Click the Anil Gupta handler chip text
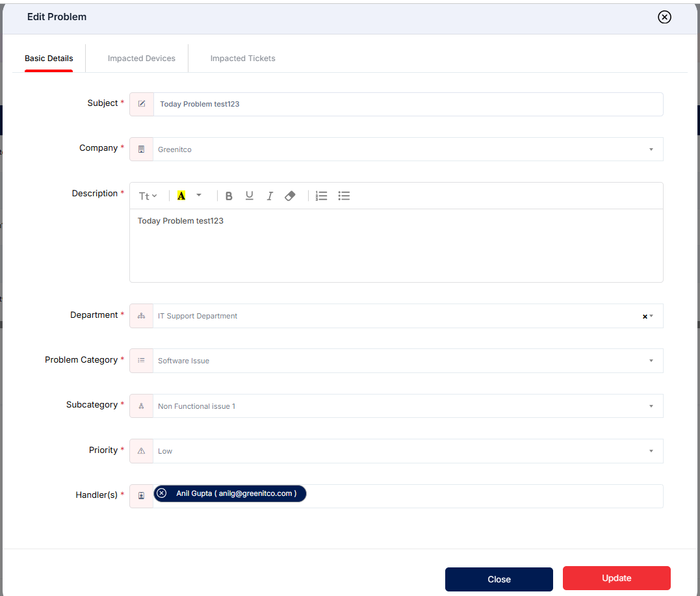Screen dimensions: 700x596 pyautogui.click(x=236, y=493)
